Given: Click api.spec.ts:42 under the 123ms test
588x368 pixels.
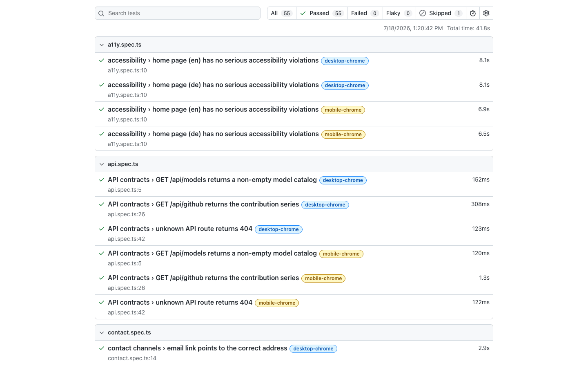Looking at the screenshot, I should tap(126, 239).
